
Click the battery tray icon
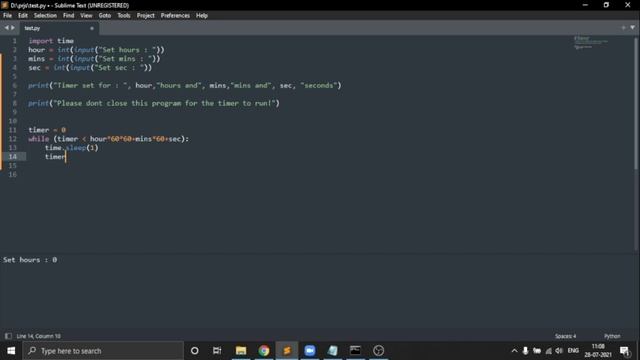(537, 351)
